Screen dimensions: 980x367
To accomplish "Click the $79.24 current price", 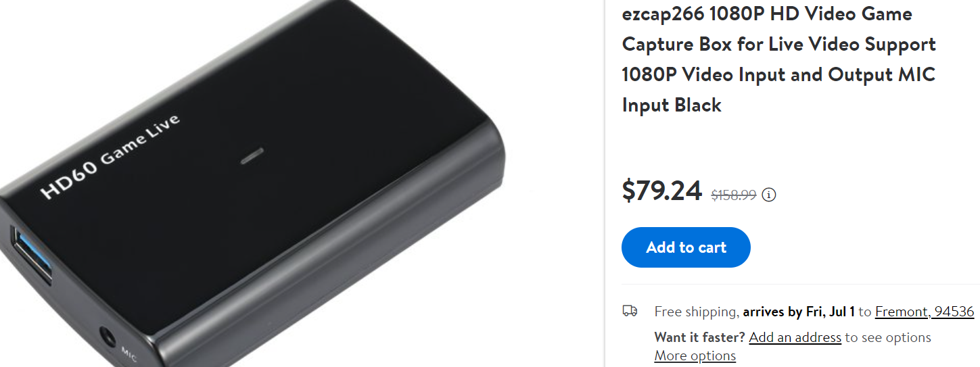I will point(662,191).
